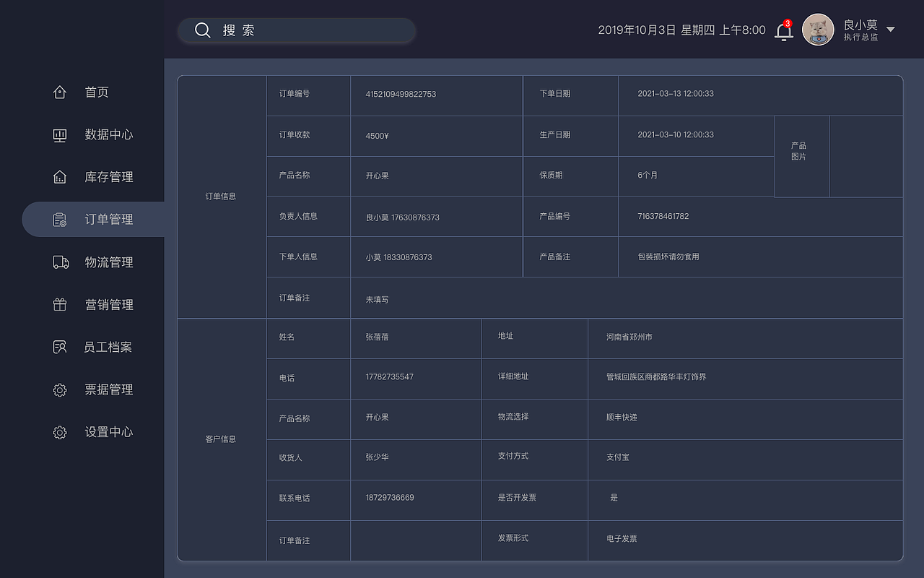Select the 首页 home icon

click(x=59, y=92)
